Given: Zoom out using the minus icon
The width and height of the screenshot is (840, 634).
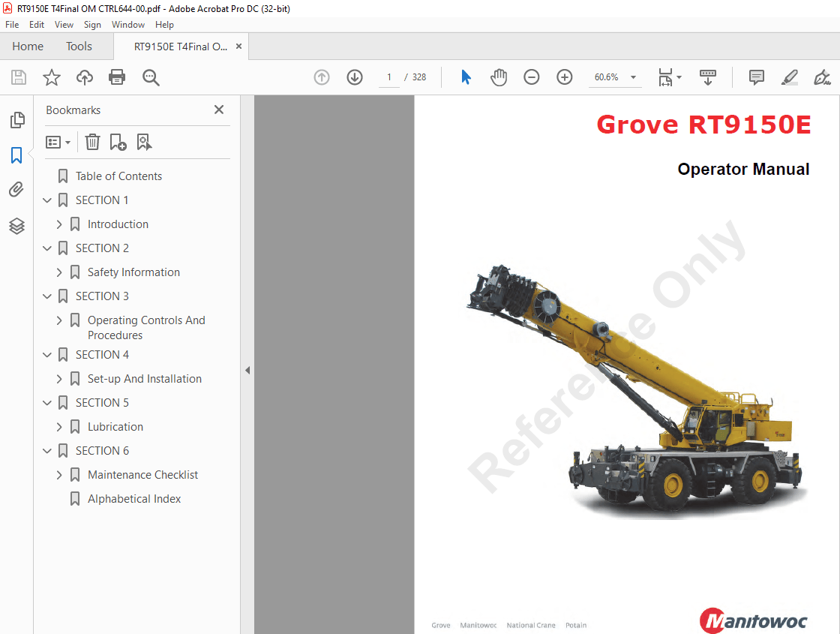Looking at the screenshot, I should click(x=532, y=77).
